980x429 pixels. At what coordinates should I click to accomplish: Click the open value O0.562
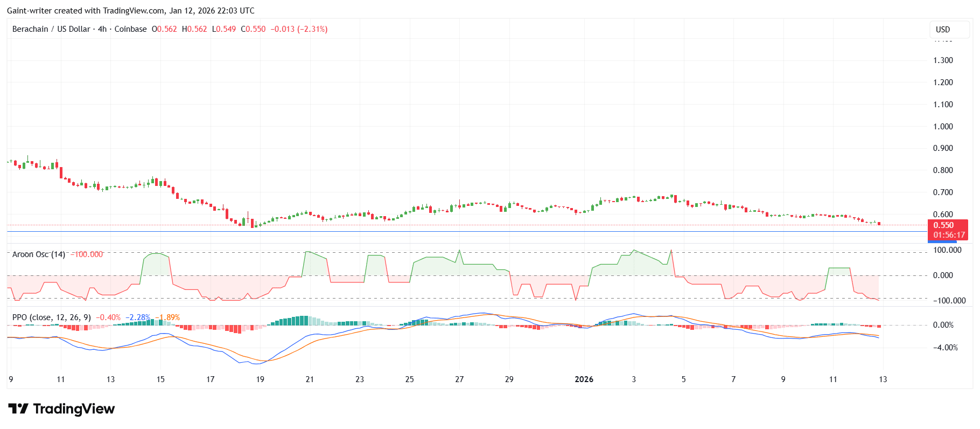[164, 29]
